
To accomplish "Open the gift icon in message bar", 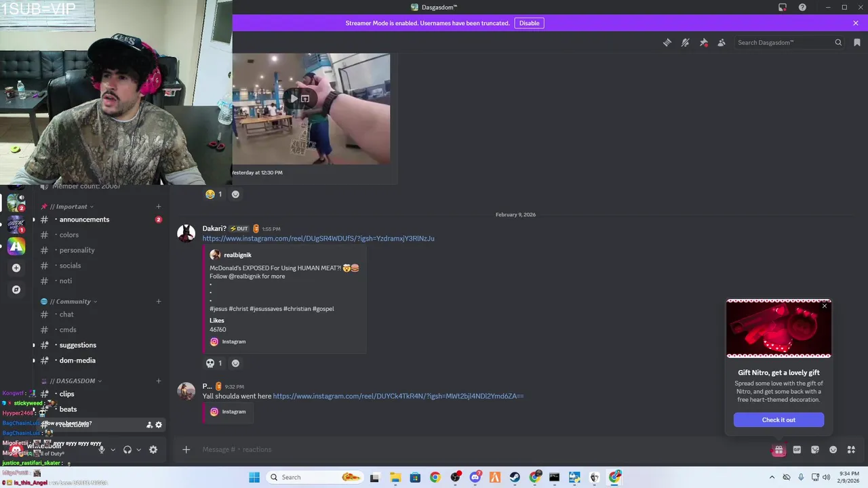I will click(x=778, y=449).
